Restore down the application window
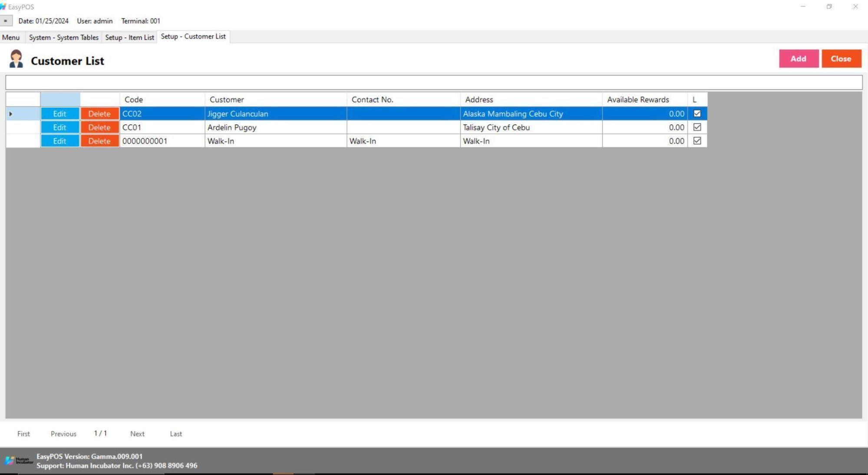Viewport: 868px width, 475px height. tap(829, 7)
